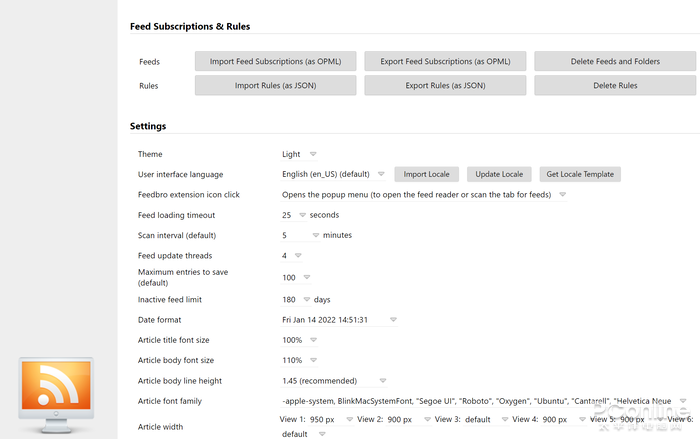
Task: Open Feedbro extension icon click dropdown
Action: 424,195
